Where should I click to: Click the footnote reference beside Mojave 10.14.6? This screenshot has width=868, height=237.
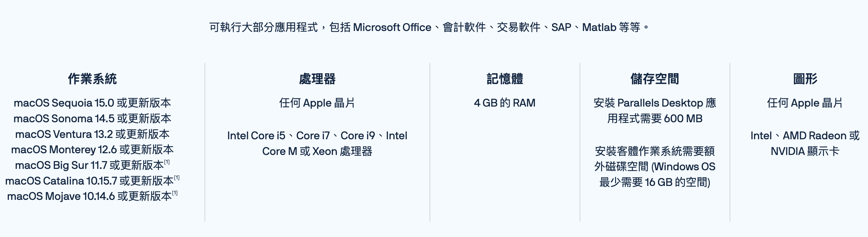coord(175,193)
